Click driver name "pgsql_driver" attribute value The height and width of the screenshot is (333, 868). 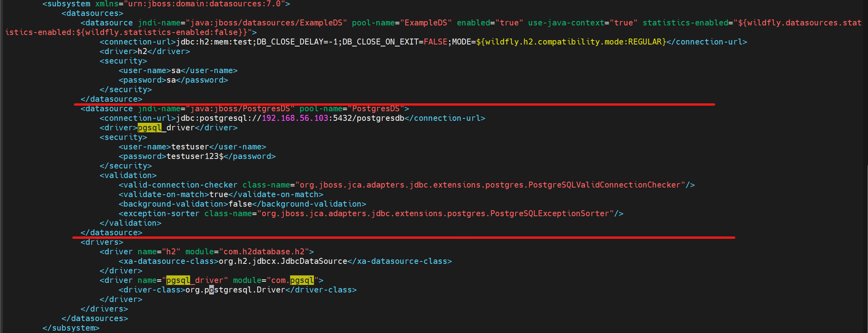195,281
